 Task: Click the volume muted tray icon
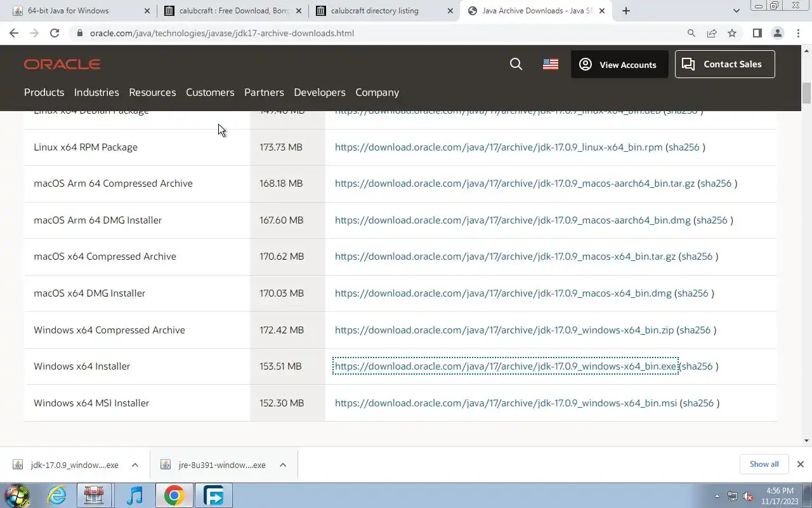point(748,496)
